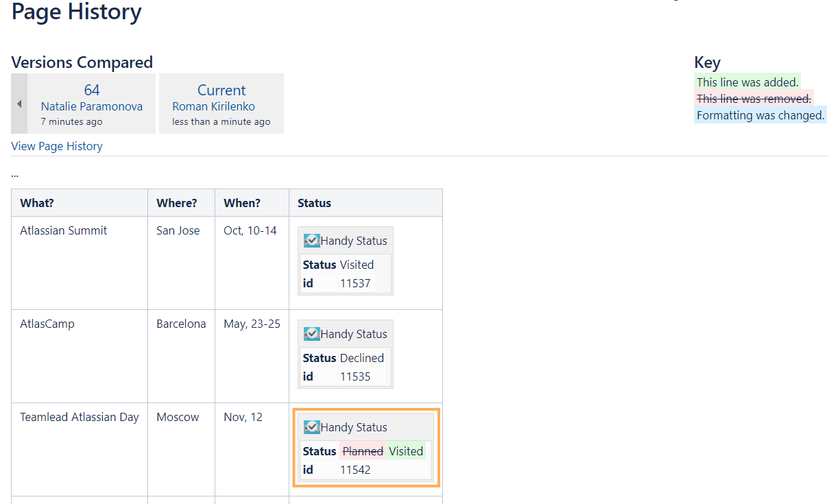Click the struck-through 'Planned' status text
The width and height of the screenshot is (840, 504).
pos(363,451)
